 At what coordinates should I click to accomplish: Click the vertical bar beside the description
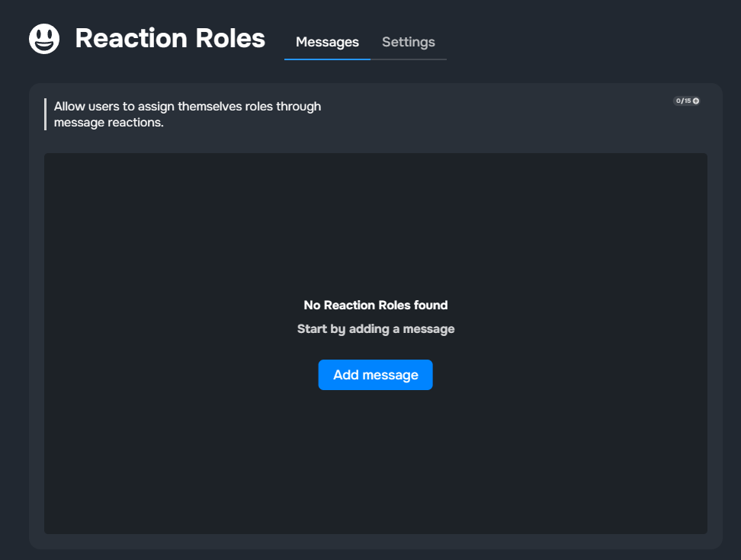pyautogui.click(x=46, y=114)
